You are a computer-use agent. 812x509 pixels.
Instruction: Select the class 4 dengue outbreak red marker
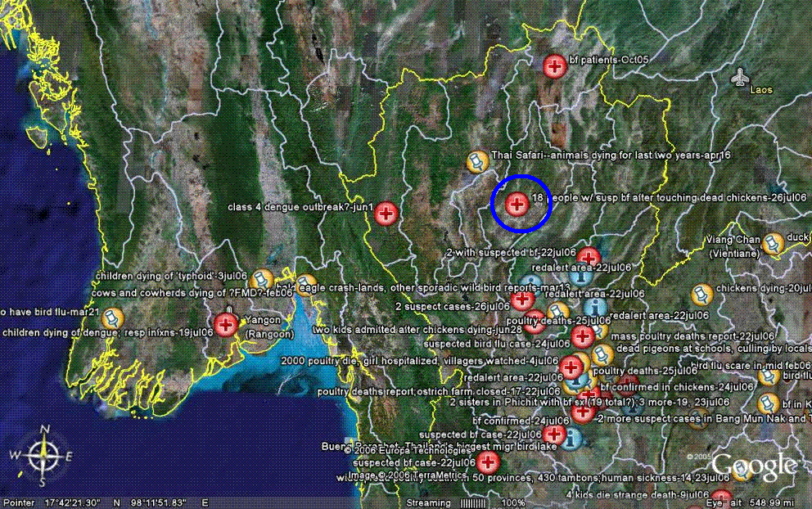pos(387,214)
